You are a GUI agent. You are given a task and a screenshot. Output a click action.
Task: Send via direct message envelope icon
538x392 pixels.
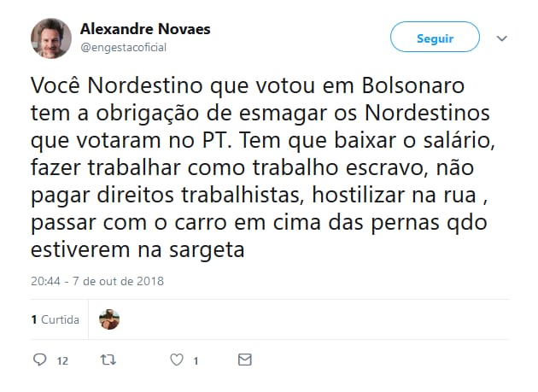(245, 360)
